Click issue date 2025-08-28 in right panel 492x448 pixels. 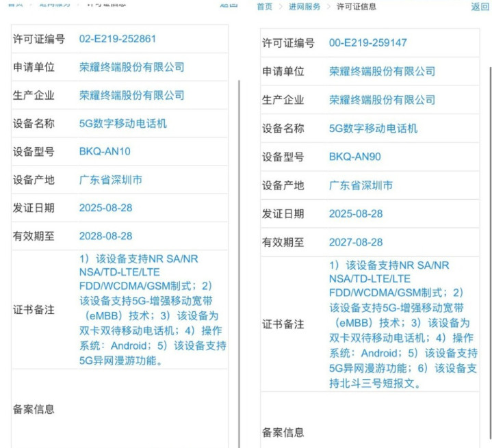pos(356,213)
